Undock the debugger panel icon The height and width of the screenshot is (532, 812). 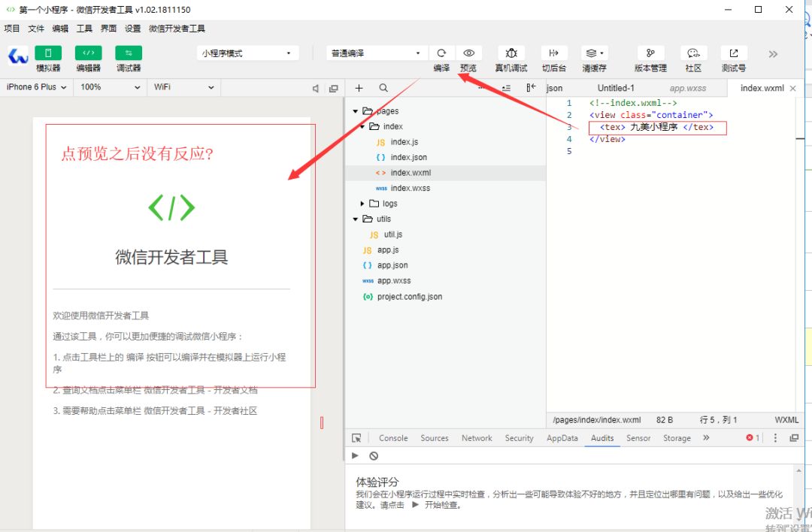794,438
